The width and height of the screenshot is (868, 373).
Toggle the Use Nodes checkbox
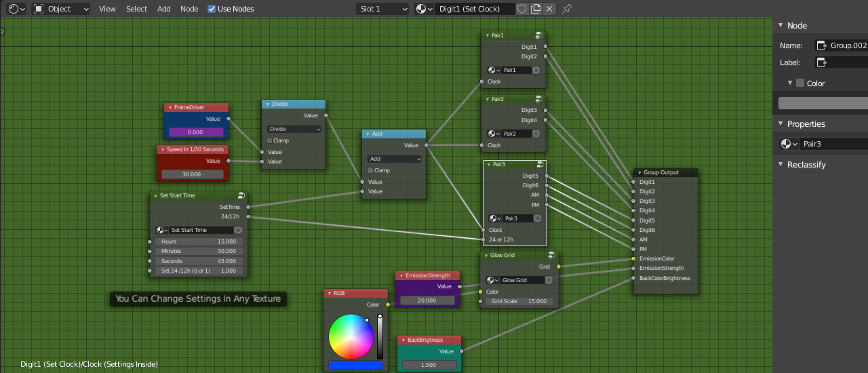(x=212, y=9)
